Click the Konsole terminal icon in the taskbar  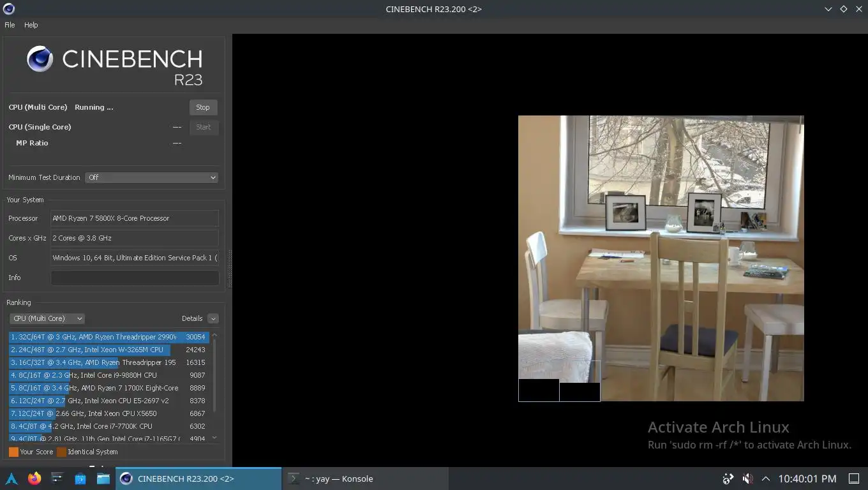tap(294, 479)
